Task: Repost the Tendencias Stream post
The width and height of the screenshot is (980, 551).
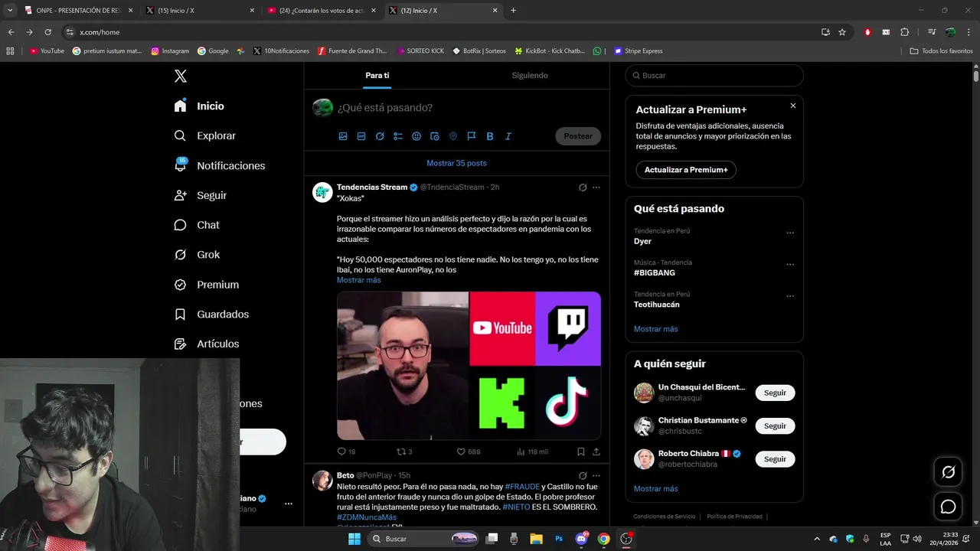Action: click(404, 452)
